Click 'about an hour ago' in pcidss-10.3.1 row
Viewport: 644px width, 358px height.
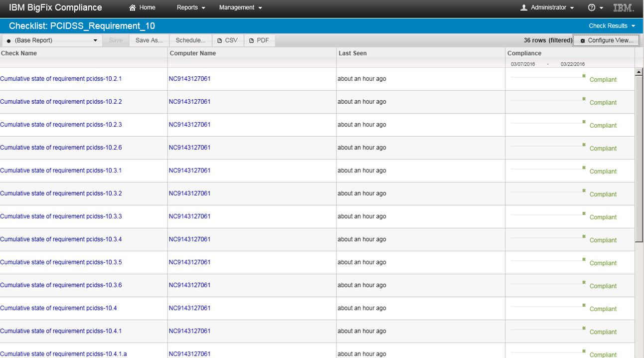click(362, 171)
